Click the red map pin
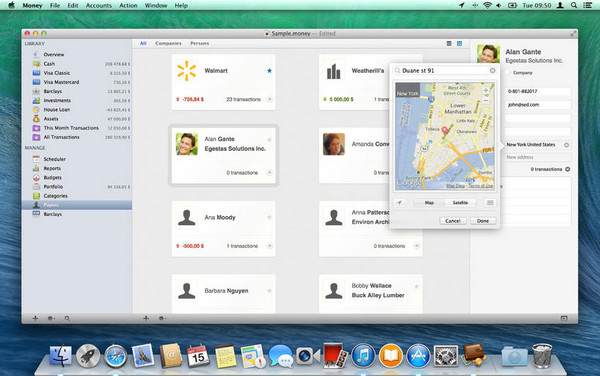600x376 pixels. pos(444,130)
